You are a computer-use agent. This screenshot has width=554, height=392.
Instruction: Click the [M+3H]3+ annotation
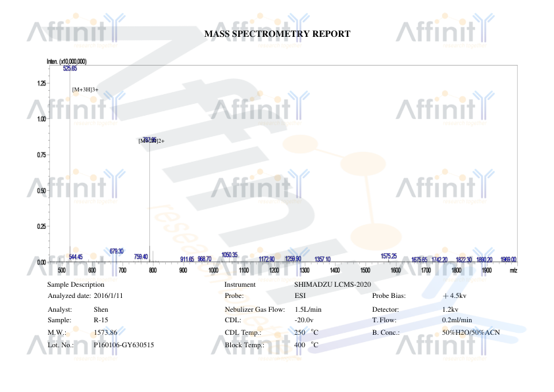pyautogui.click(x=85, y=89)
